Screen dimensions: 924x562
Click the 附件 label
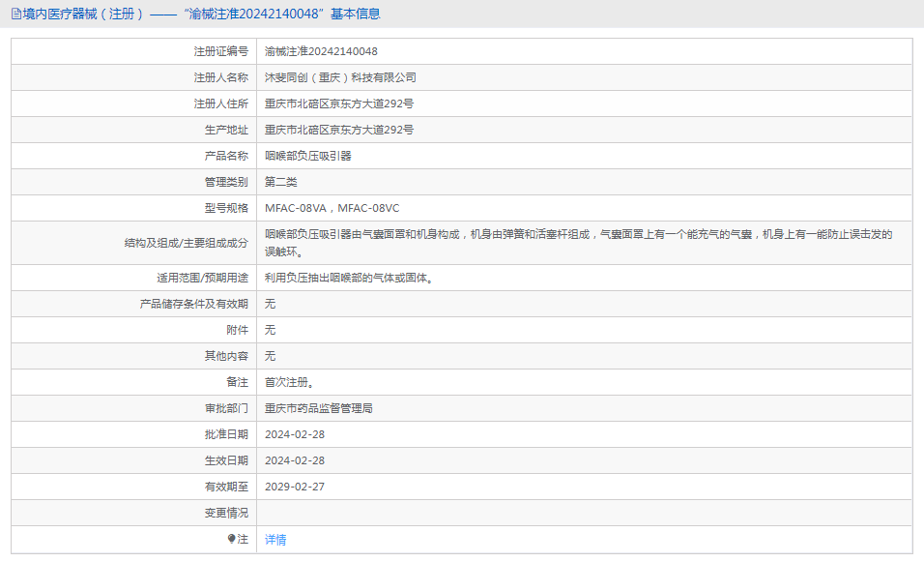click(x=238, y=330)
